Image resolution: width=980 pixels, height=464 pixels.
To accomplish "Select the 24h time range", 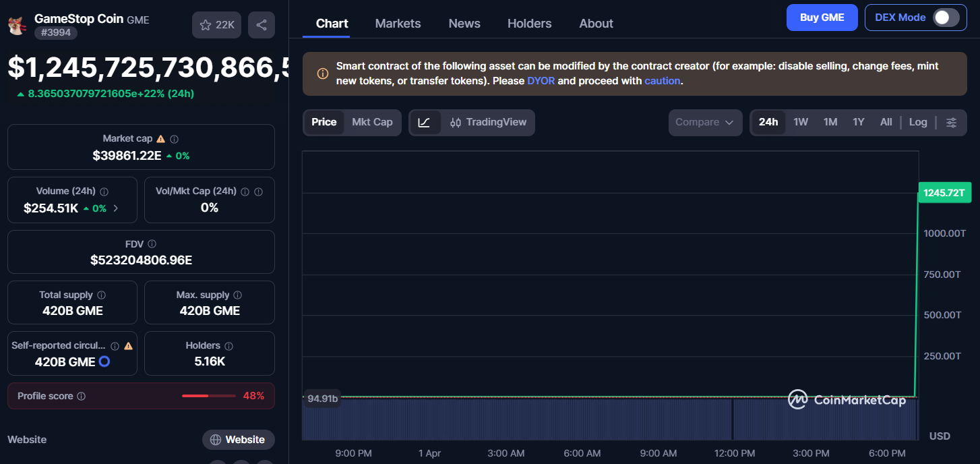I will point(768,122).
